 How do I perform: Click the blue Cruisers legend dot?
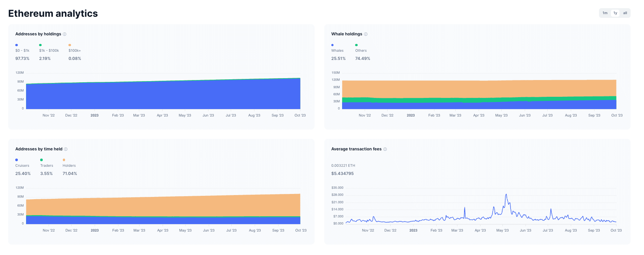coord(17,160)
